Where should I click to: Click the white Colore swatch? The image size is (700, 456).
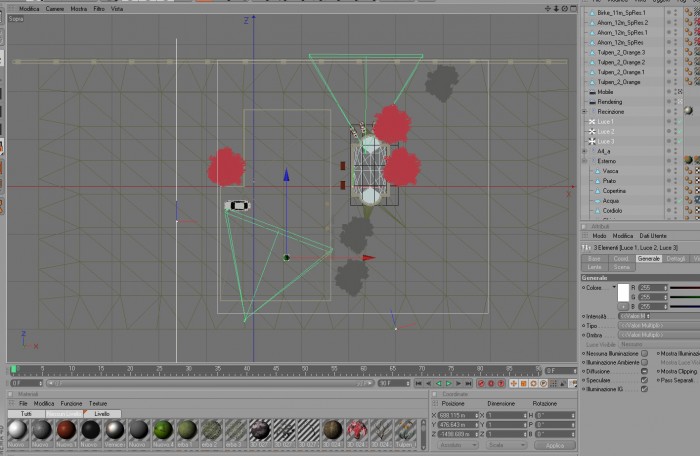tap(623, 292)
